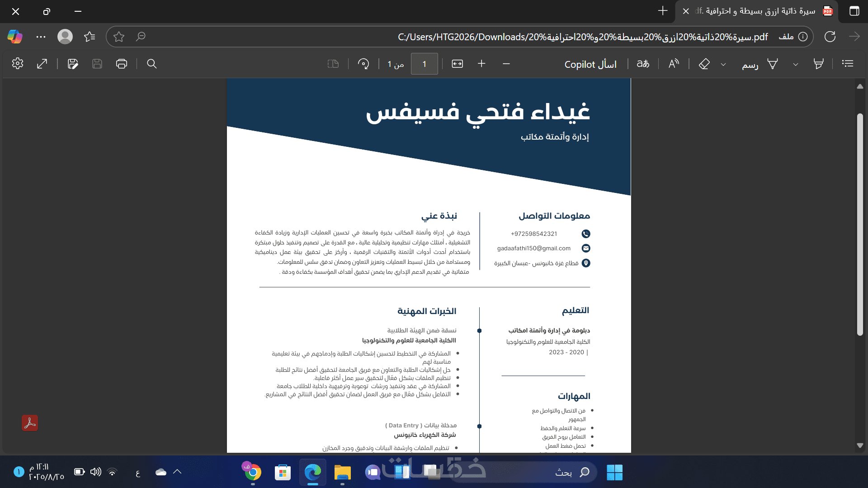Viewport: 868px width, 488px height.
Task: Click Ask Copilot button
Action: [590, 64]
